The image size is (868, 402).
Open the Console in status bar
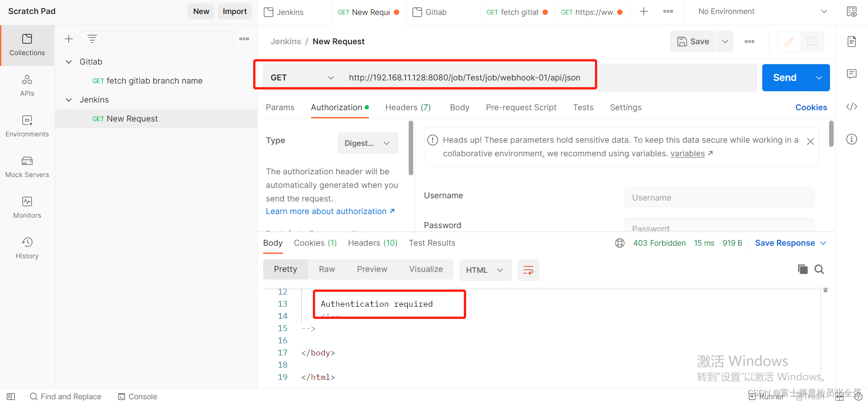tap(137, 397)
